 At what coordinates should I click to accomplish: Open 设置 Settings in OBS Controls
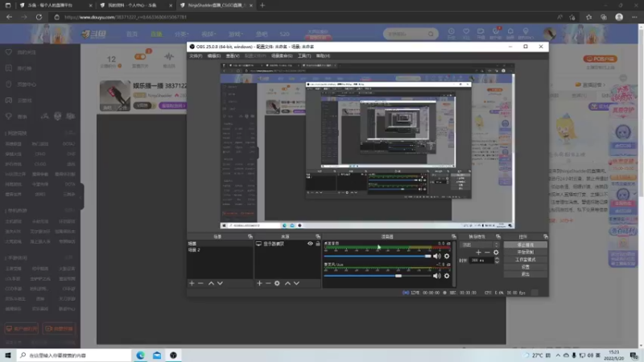(x=526, y=267)
